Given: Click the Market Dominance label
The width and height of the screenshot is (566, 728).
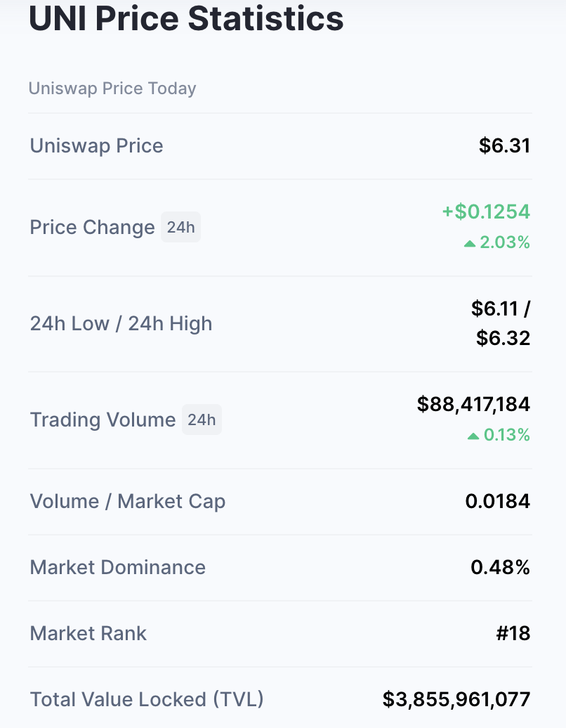Looking at the screenshot, I should pyautogui.click(x=117, y=567).
